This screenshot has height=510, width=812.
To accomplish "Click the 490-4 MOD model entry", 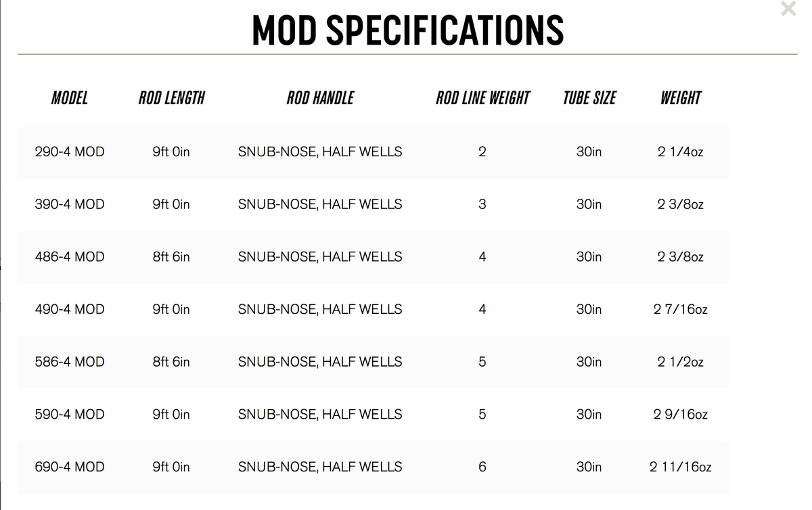I will pos(70,309).
